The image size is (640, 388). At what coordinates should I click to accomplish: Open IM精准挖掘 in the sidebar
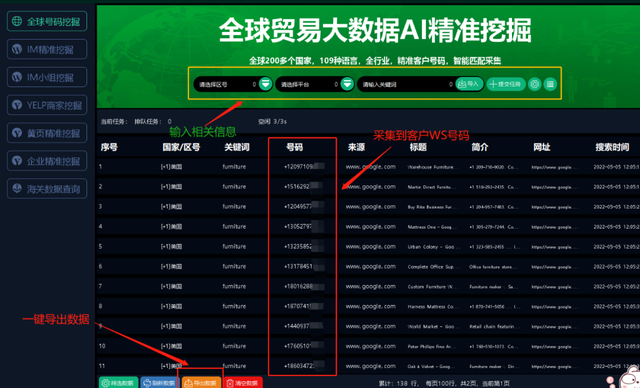point(47,49)
